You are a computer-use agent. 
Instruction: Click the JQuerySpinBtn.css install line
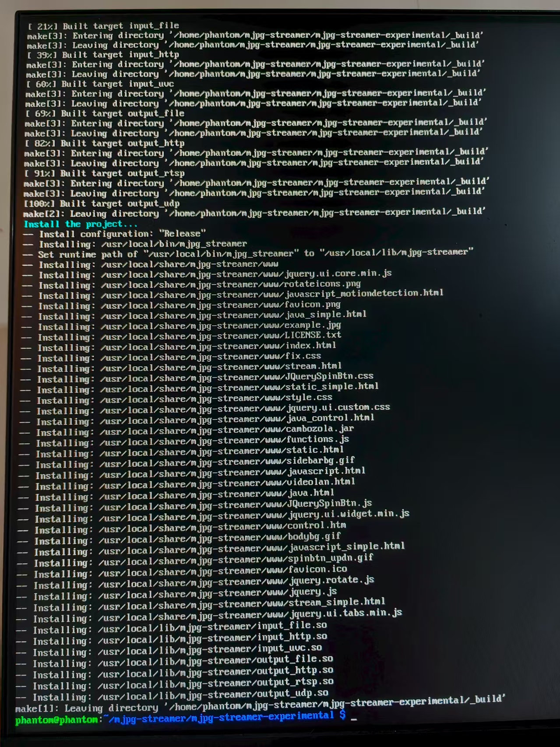pos(197,378)
